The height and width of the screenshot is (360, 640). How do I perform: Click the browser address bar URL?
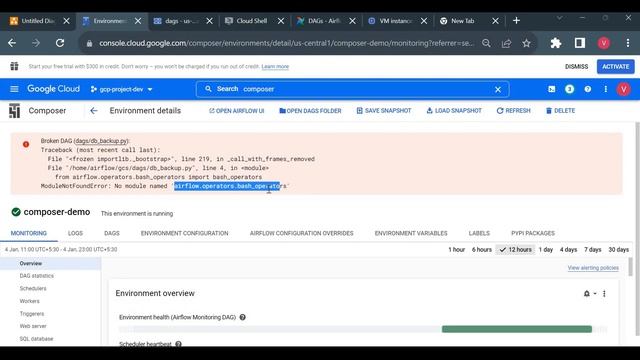click(286, 43)
